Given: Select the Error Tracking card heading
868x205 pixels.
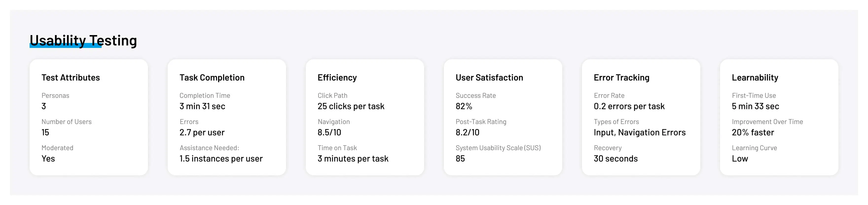Looking at the screenshot, I should tap(621, 78).
